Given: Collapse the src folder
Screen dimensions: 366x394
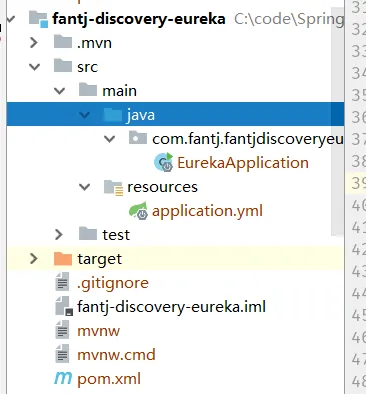Looking at the screenshot, I should click(34, 67).
